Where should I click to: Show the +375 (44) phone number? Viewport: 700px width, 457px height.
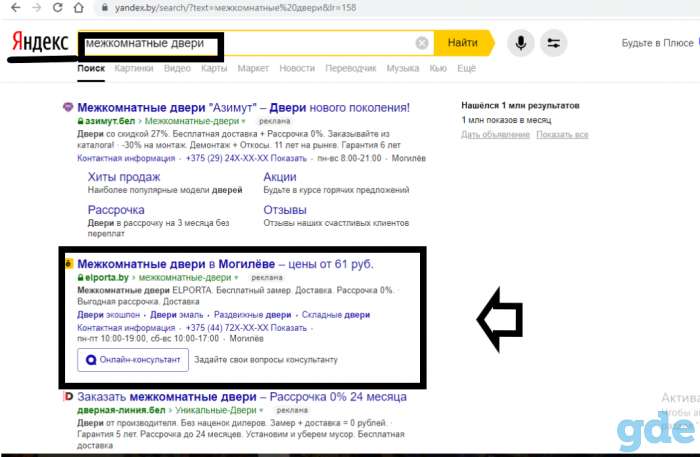[246, 328]
